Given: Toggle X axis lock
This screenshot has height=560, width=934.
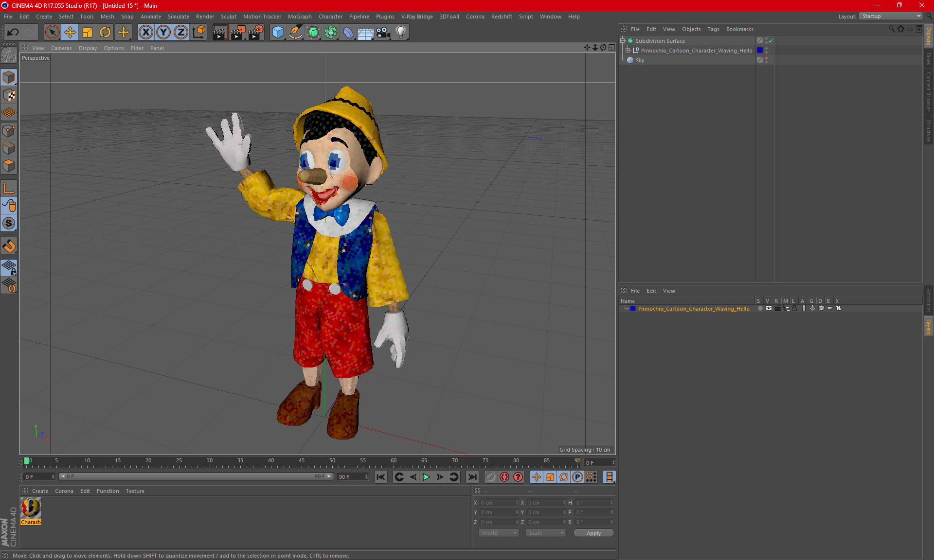Looking at the screenshot, I should [145, 33].
